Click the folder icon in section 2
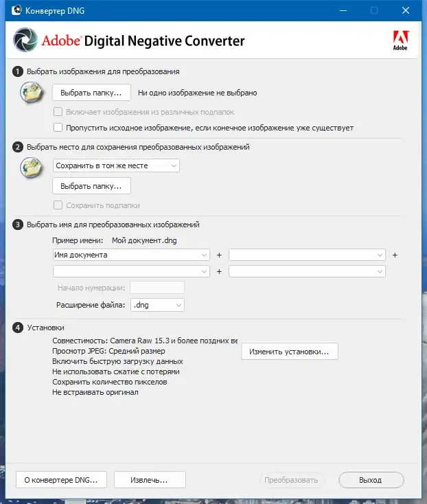 tap(32, 167)
